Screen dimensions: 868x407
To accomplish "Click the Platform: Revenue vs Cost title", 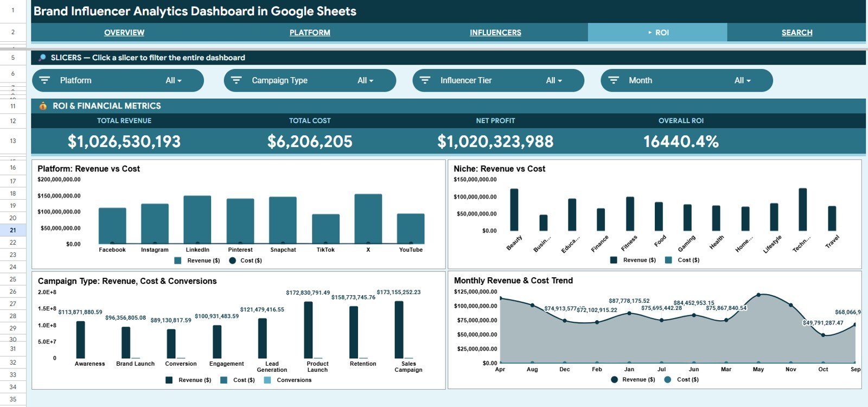I will click(x=89, y=169).
